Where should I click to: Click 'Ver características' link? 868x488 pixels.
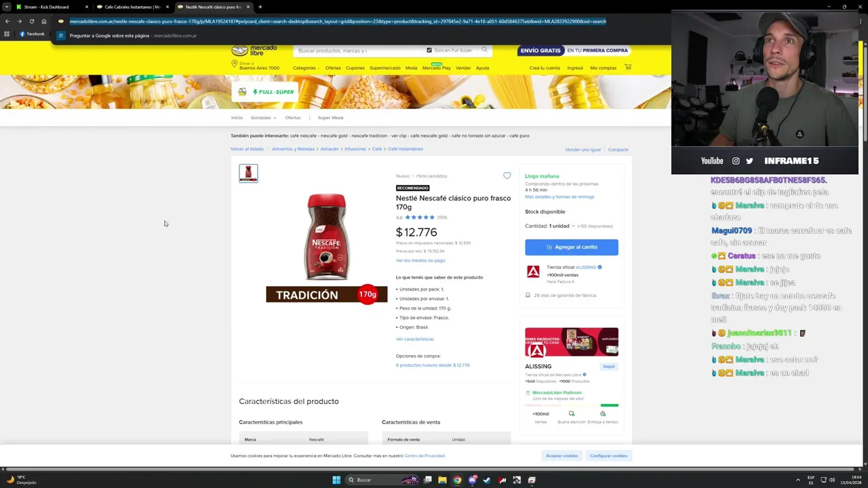tap(415, 339)
